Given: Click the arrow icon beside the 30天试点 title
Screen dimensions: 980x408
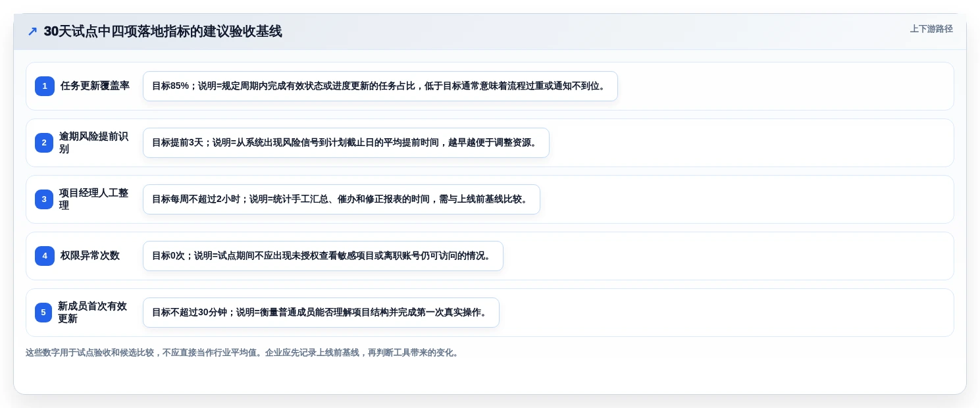Looking at the screenshot, I should (32, 32).
